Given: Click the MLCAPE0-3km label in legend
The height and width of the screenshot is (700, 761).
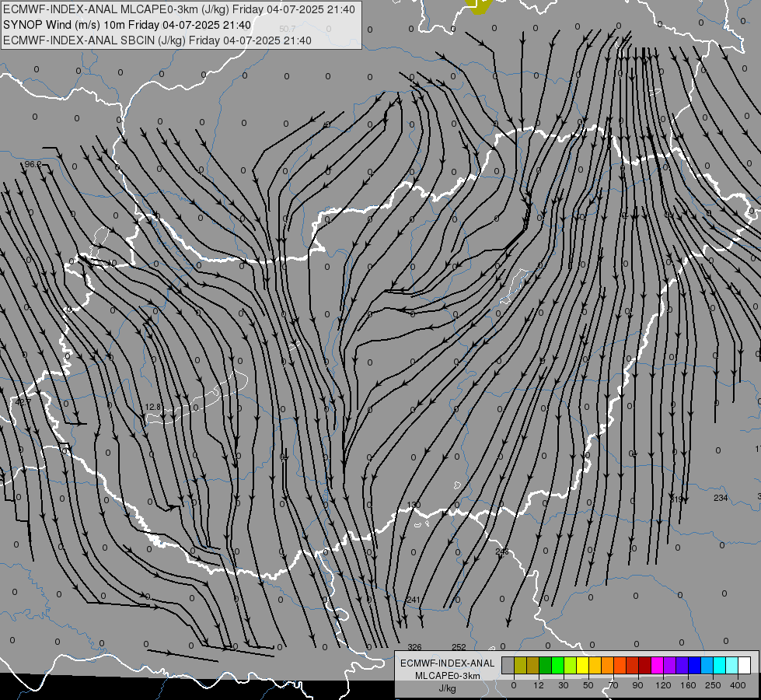Looking at the screenshot, I should point(448,676).
